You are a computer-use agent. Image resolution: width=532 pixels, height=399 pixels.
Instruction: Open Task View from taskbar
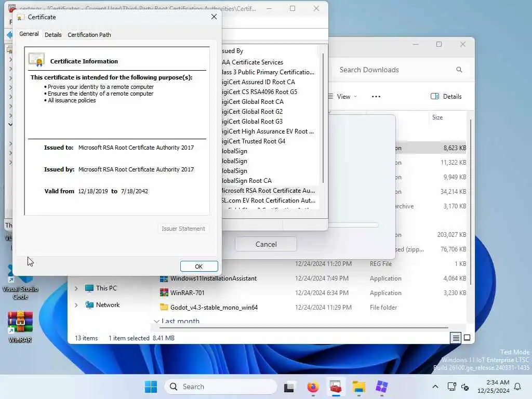[289, 387]
